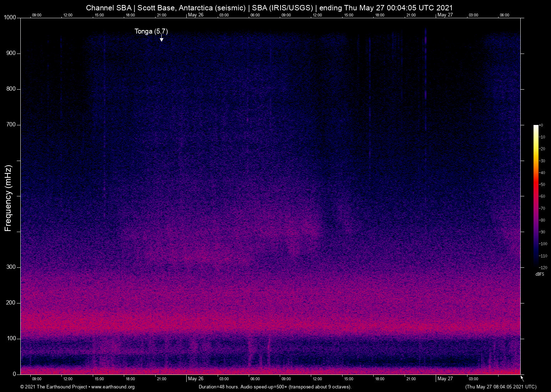The width and height of the screenshot is (551, 392).
Task: Click the dBFS unit label below colorbar
Action: [x=539, y=274]
